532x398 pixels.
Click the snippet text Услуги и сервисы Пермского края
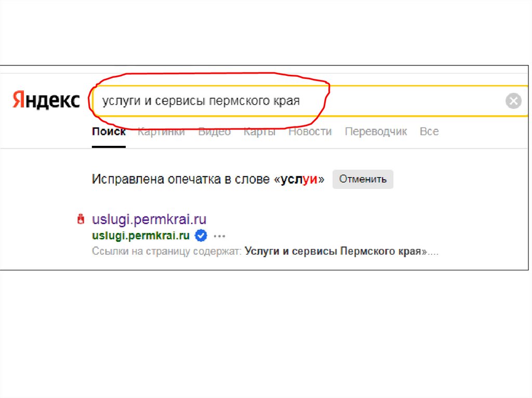(x=333, y=251)
